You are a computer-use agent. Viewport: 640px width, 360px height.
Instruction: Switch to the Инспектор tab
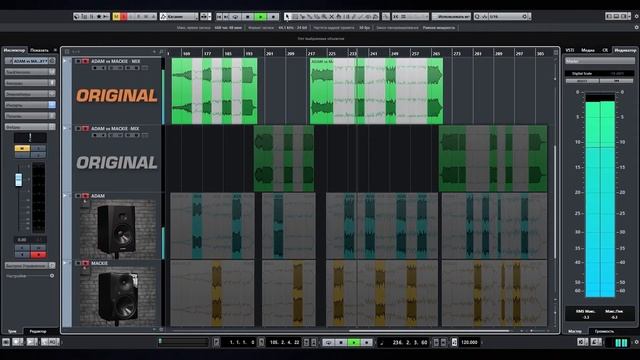point(14,50)
